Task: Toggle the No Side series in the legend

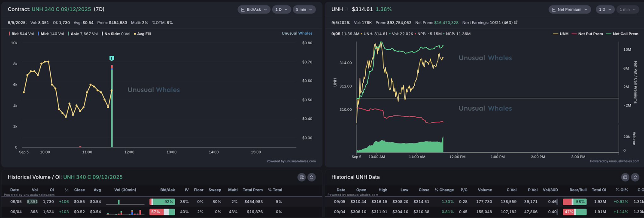Action: point(116,33)
